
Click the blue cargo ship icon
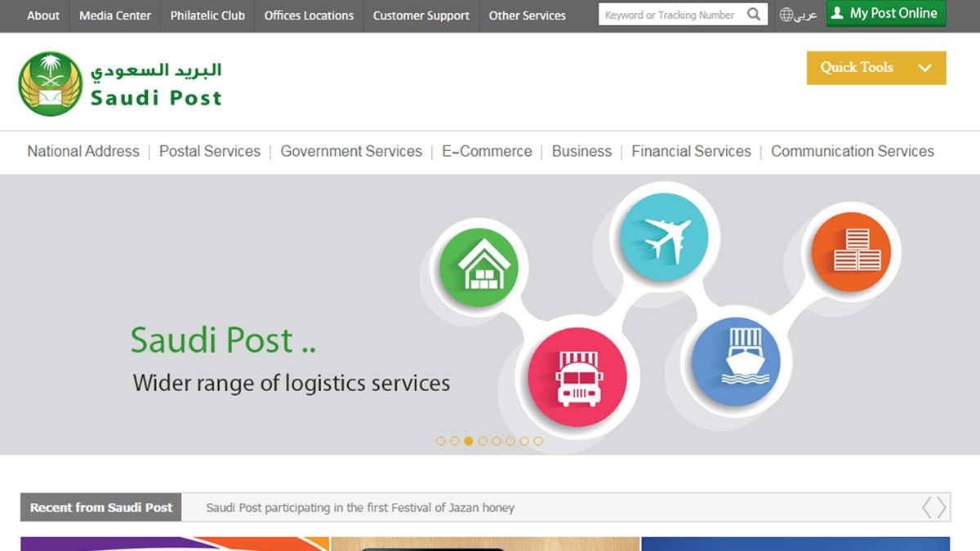pyautogui.click(x=736, y=362)
